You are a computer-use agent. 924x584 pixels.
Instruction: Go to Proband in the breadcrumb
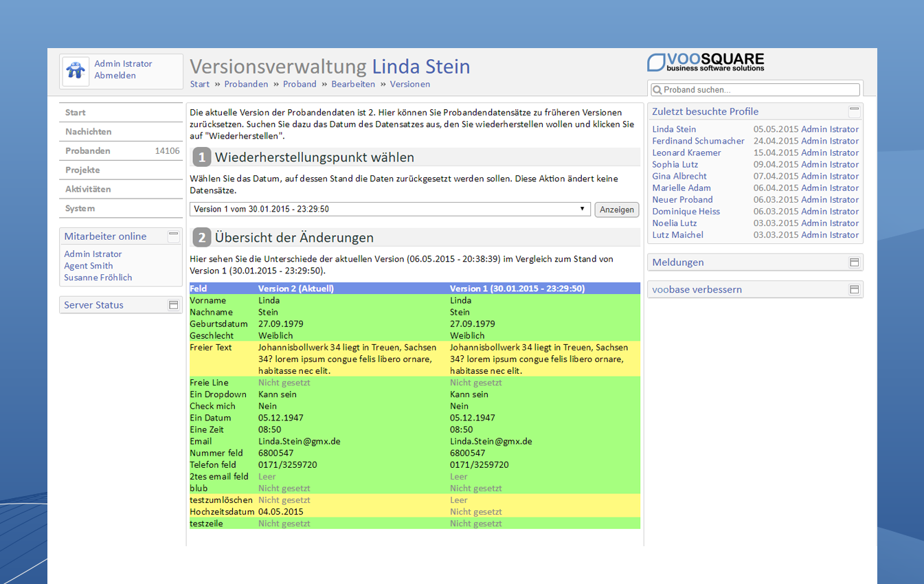tap(300, 85)
